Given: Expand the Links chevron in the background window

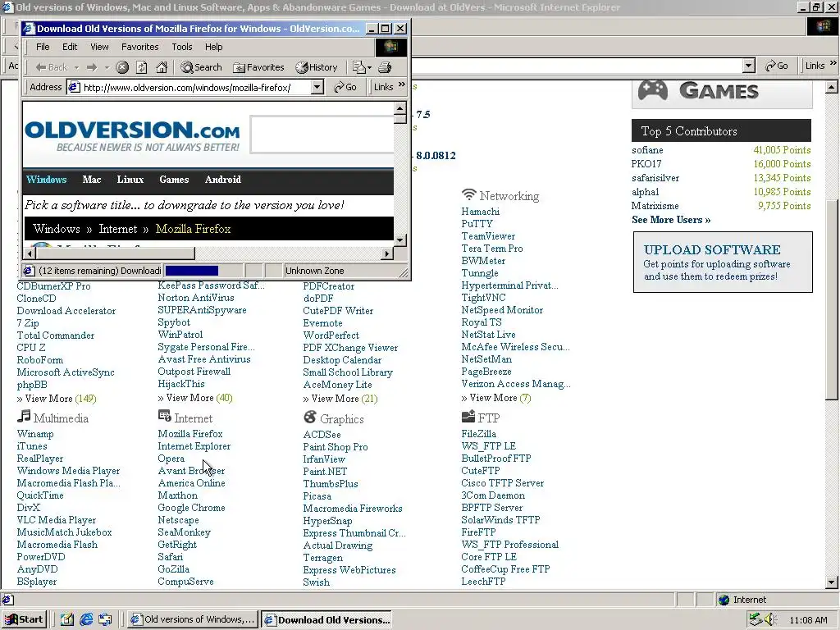Looking at the screenshot, I should click(x=833, y=63).
